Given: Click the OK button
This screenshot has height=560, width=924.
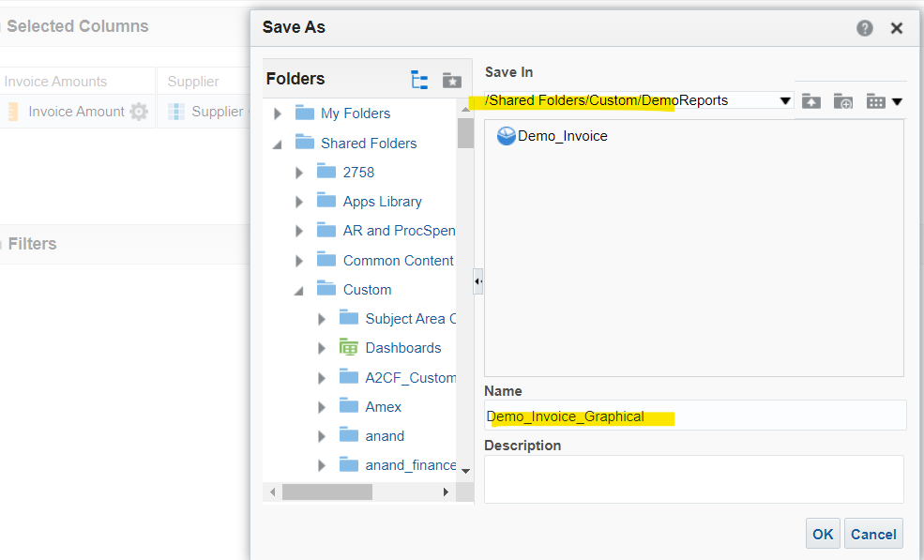Looking at the screenshot, I should (823, 534).
